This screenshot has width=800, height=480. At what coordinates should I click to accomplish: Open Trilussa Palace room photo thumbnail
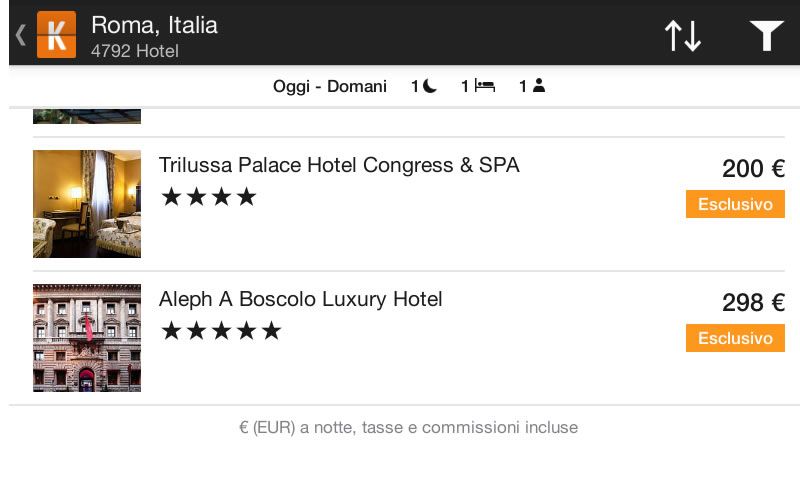tap(87, 204)
